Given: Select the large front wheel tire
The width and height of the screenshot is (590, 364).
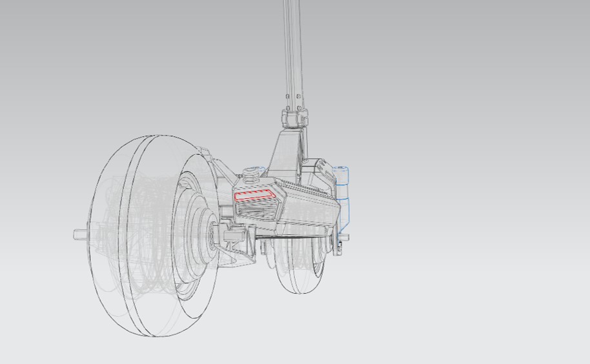Looking at the screenshot, I should tap(154, 236).
